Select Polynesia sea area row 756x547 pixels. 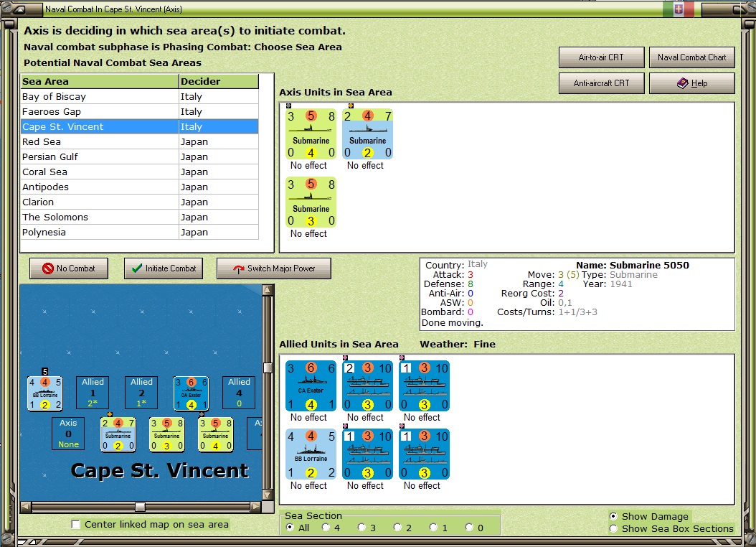[x=140, y=232]
